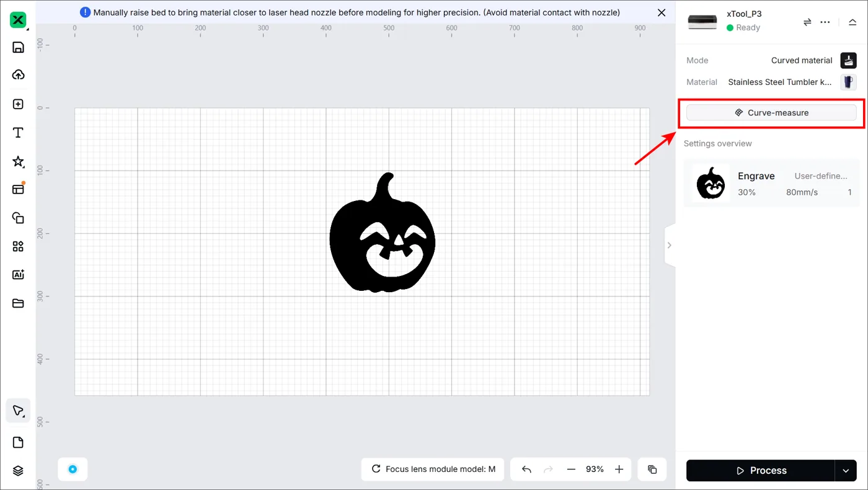
Task: Open the folder projects icon
Action: click(18, 303)
